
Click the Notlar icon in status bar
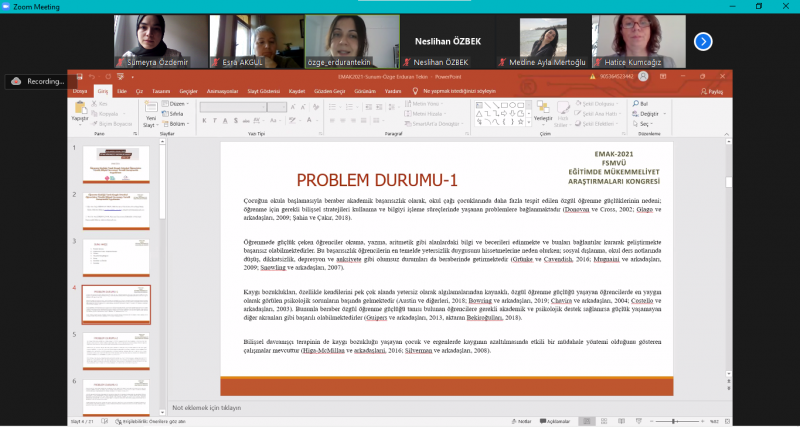(x=523, y=421)
